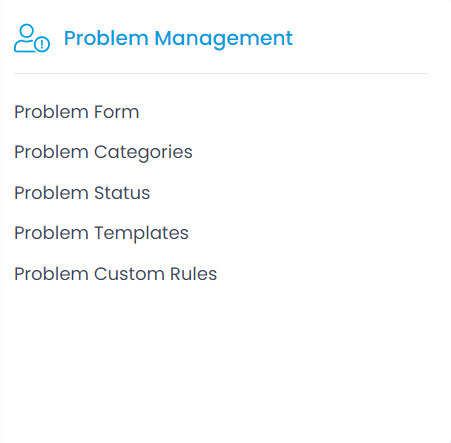Click the Problem Management user alert icon

click(32, 38)
